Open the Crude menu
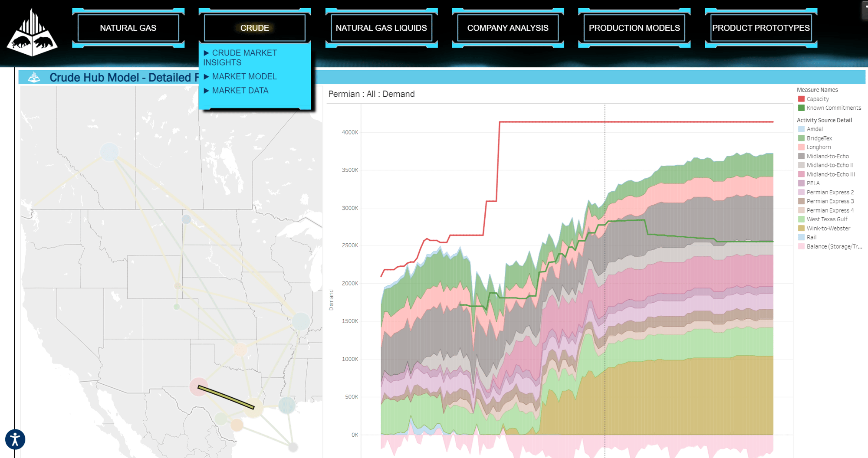The image size is (868, 458). click(x=255, y=28)
